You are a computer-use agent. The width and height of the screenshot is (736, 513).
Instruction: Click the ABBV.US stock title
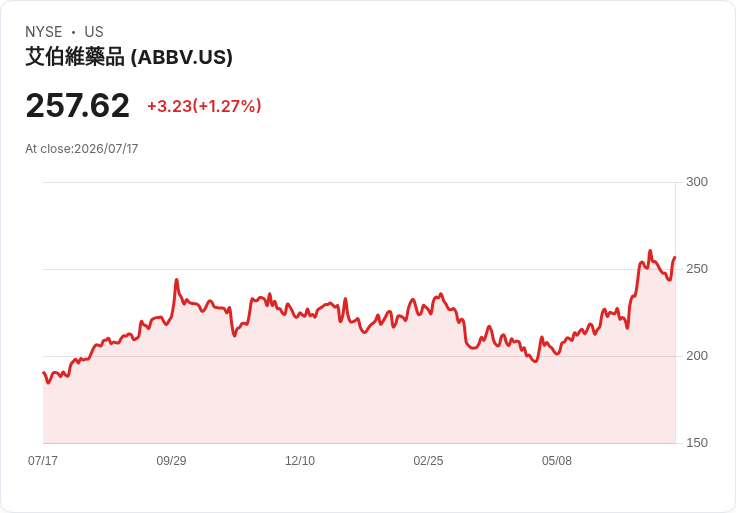(x=129, y=57)
